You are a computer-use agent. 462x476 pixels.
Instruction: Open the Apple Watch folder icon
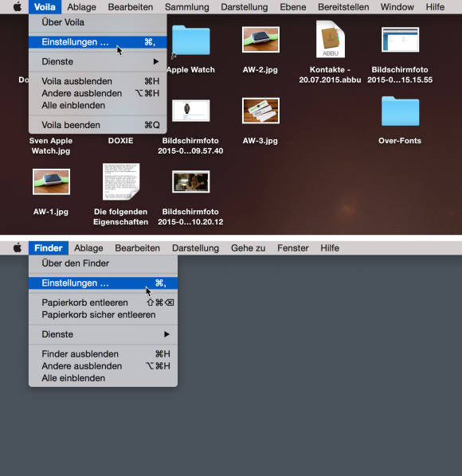(190, 41)
